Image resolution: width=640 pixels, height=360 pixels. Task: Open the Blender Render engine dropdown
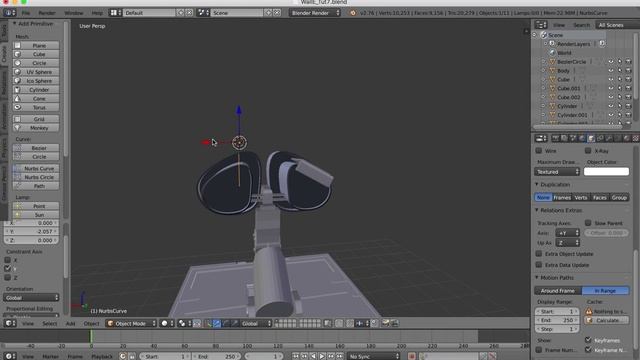coord(315,13)
